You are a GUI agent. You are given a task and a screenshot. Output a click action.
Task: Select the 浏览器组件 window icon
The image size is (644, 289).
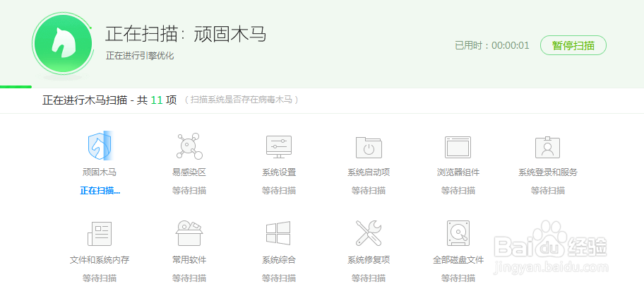[x=458, y=147]
